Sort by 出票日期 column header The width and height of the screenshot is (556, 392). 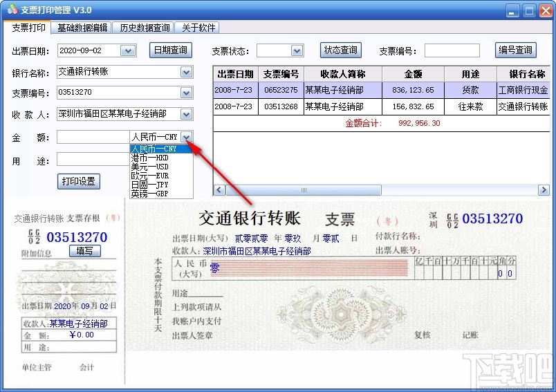tap(235, 74)
